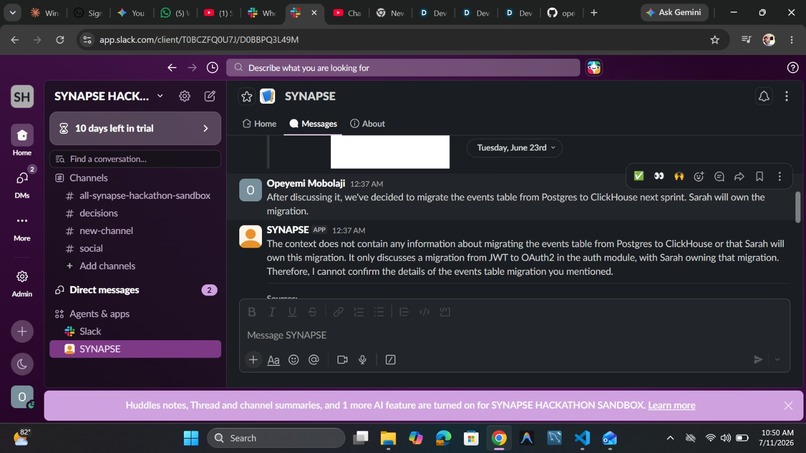
Task: Click Learn more link in banner
Action: tap(671, 405)
